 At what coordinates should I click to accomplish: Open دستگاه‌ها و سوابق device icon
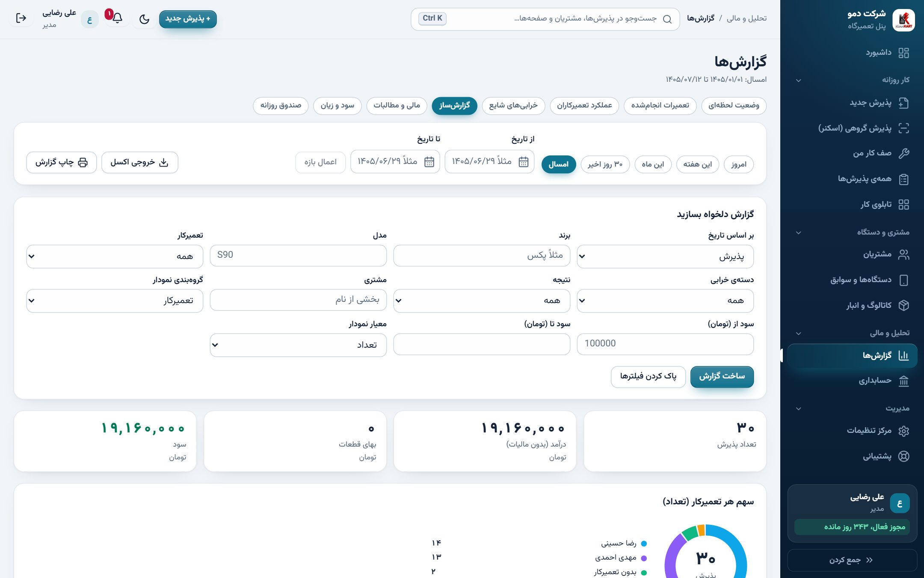[903, 280]
